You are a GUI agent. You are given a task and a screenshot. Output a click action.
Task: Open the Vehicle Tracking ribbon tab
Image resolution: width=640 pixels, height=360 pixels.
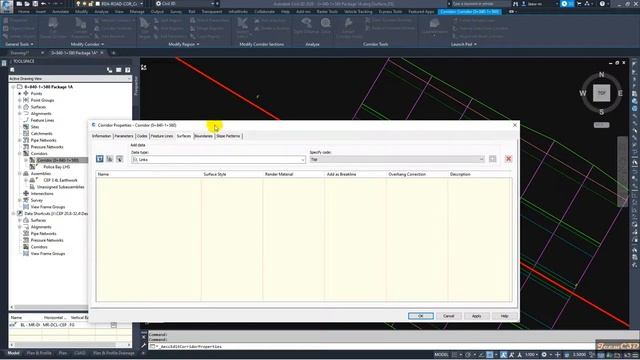click(x=358, y=11)
